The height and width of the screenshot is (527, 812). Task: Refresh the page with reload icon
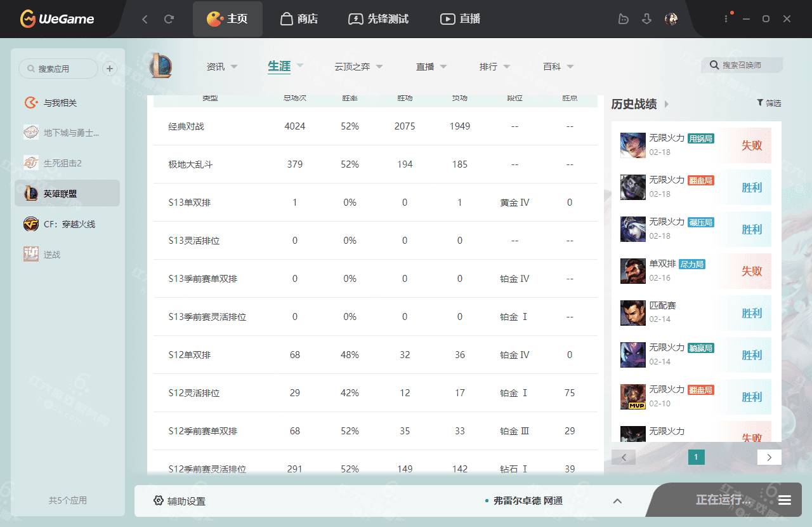(x=169, y=19)
